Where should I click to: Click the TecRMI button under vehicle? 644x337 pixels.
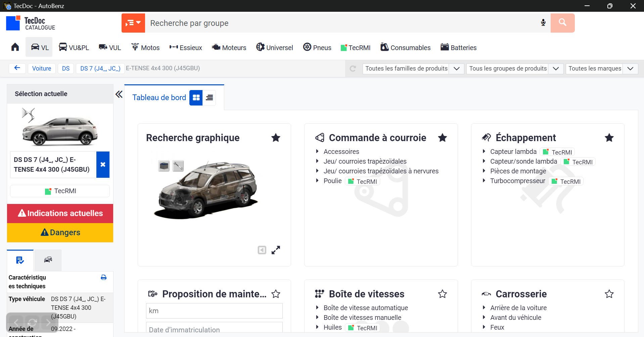[x=60, y=191]
